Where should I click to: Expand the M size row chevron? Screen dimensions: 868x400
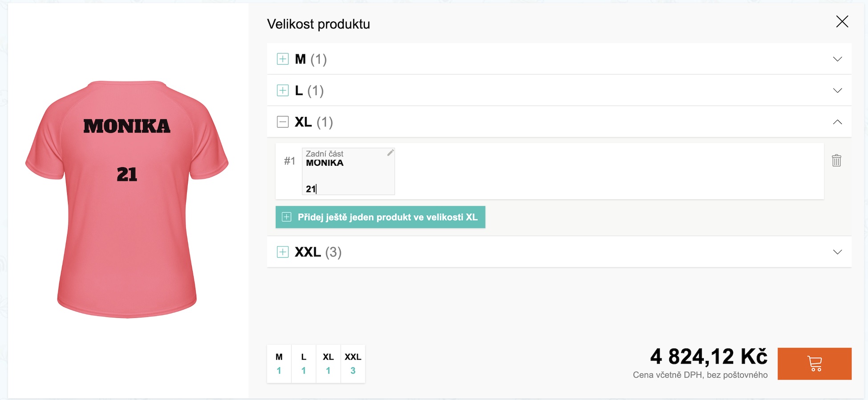[837, 59]
